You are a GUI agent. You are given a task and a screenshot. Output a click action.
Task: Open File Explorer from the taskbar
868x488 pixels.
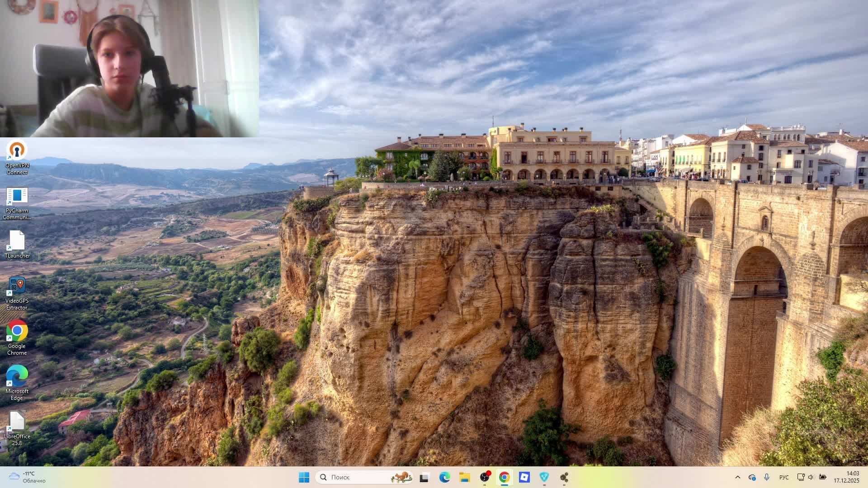coord(465,477)
